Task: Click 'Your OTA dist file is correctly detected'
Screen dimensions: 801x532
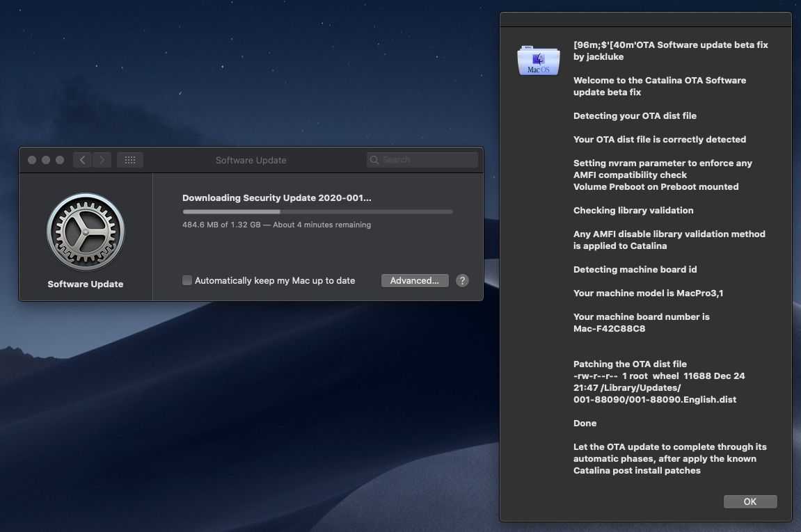Action: click(x=660, y=139)
